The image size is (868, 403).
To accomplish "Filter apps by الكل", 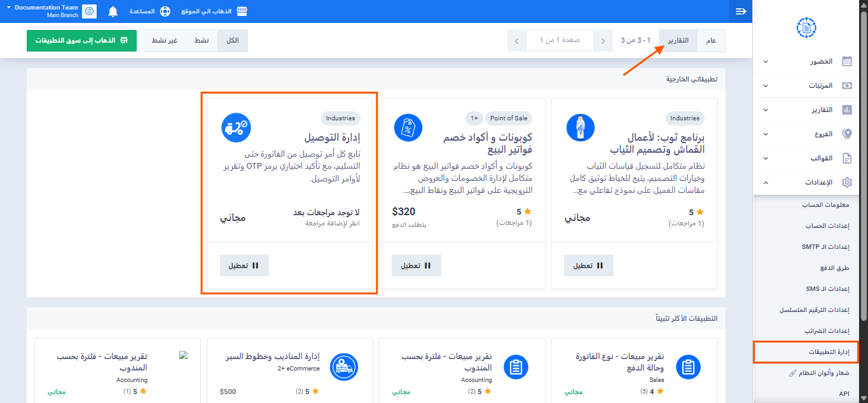I will click(233, 41).
